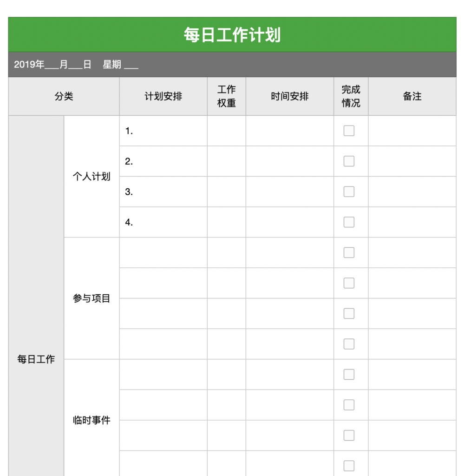
Task: Tick the checkbox in plan row 2
Action: click(349, 161)
